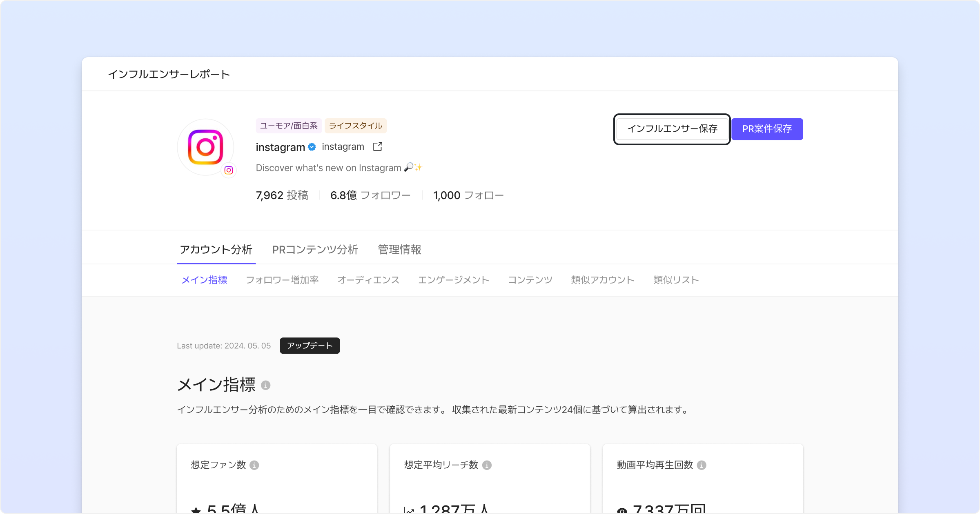
Task: Click the ユーモア/面白系 category tag
Action: pyautogui.click(x=289, y=126)
